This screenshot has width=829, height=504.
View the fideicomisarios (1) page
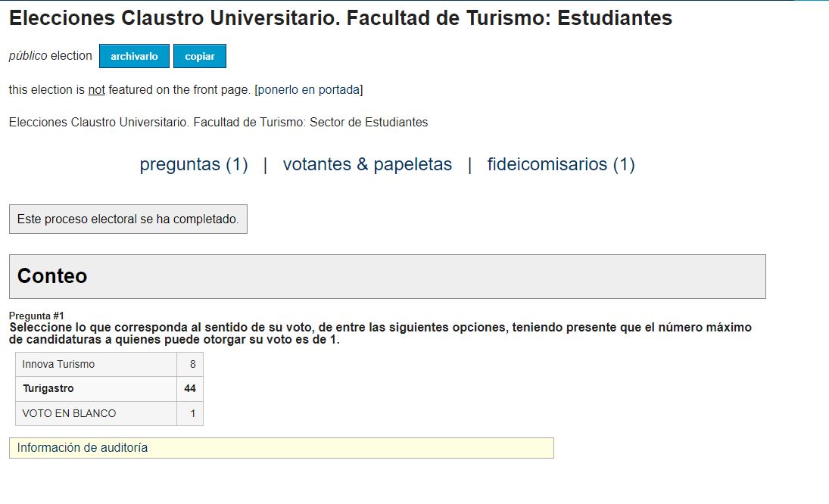(x=561, y=164)
